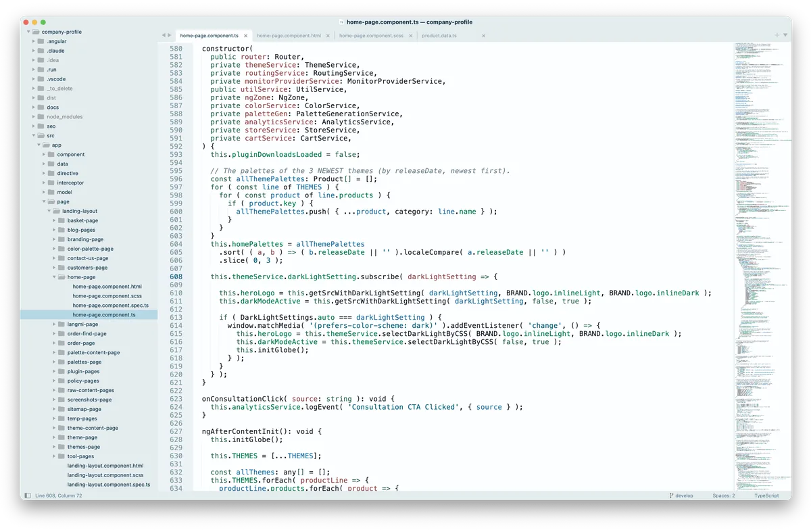Screen dimensions: 811x532
Task: Change the TypeScript syntax in status bar
Action: 766,495
